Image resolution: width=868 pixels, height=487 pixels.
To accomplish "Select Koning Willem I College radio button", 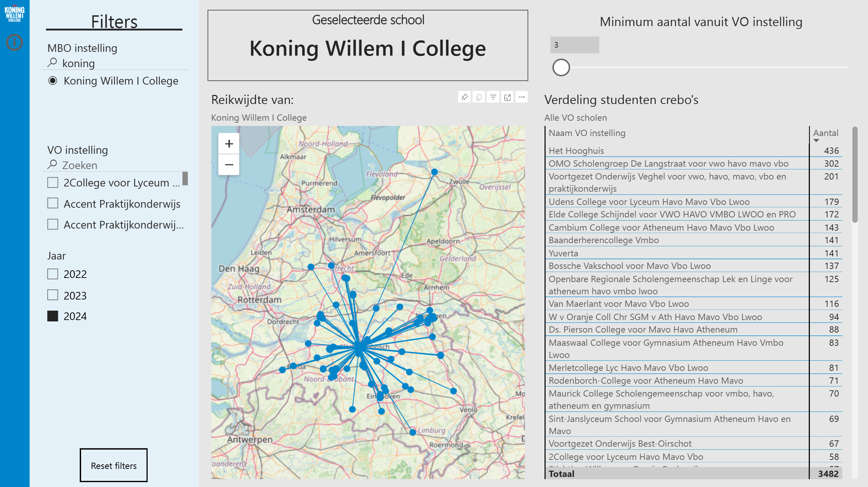I will click(53, 81).
